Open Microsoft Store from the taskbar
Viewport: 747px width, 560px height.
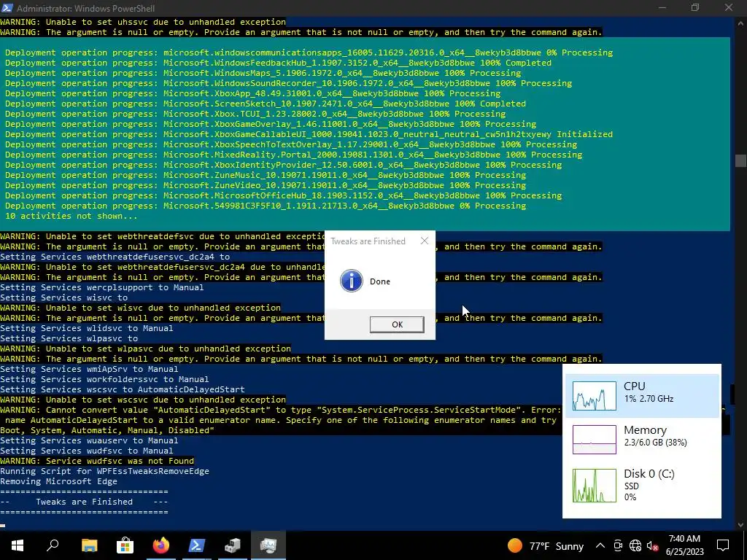[125, 545]
